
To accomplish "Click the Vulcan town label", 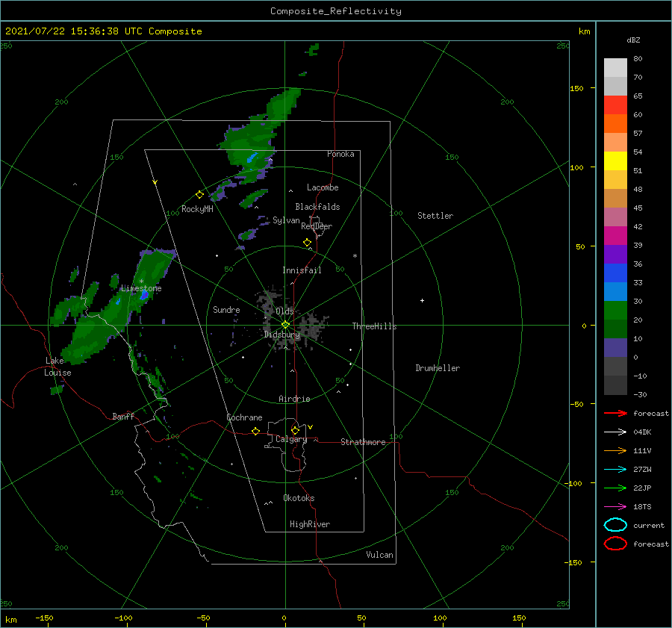I will pyautogui.click(x=380, y=555).
